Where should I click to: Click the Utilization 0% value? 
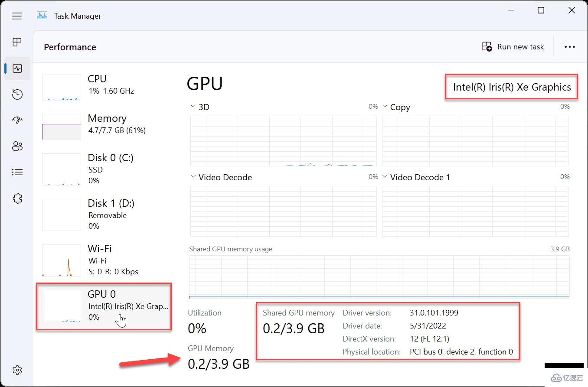(197, 328)
